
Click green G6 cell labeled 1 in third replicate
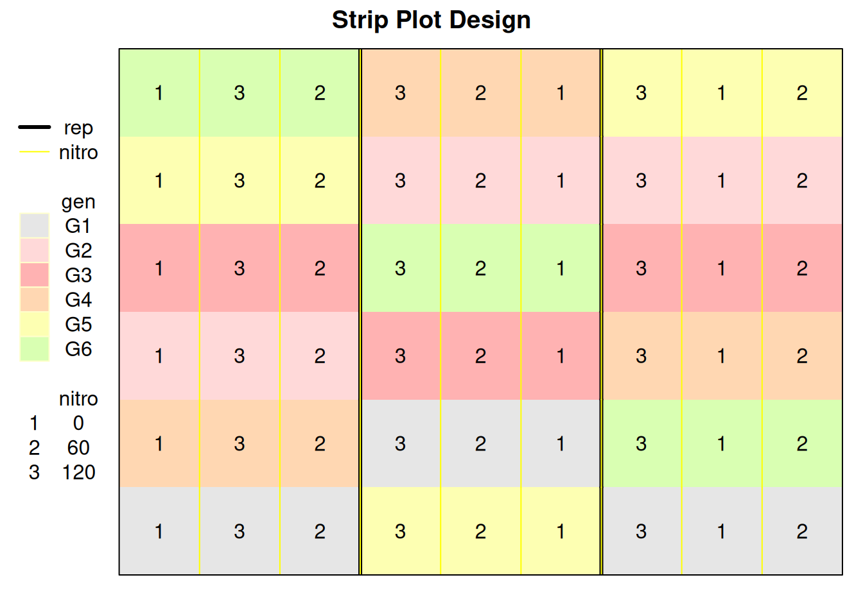(721, 443)
